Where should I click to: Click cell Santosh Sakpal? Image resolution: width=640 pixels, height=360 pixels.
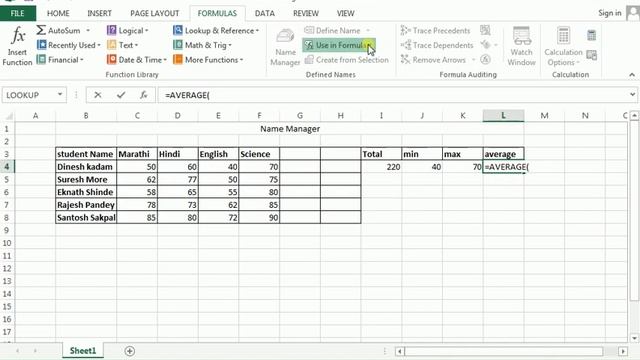(x=86, y=217)
